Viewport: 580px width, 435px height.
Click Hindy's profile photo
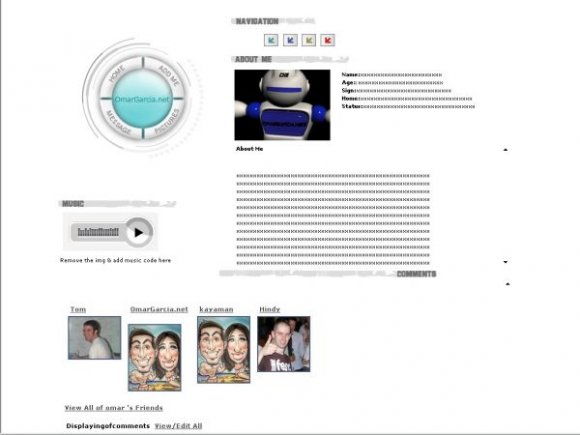point(284,344)
